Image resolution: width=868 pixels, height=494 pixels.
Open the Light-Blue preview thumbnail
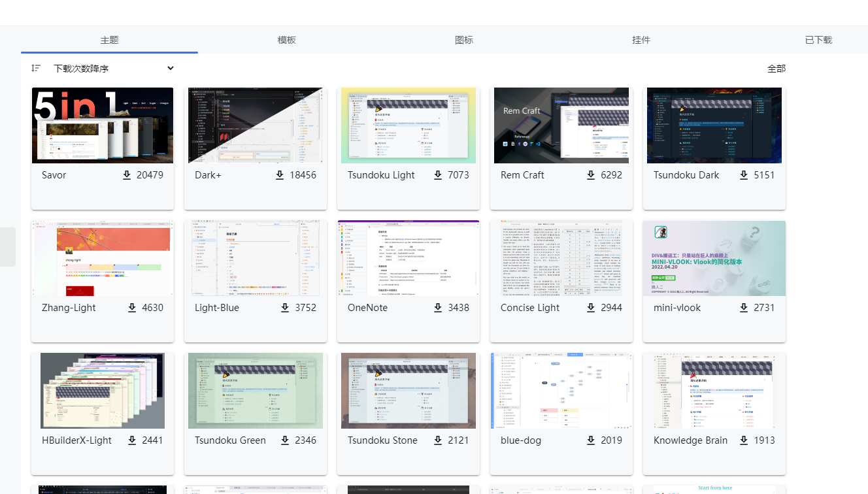click(256, 258)
